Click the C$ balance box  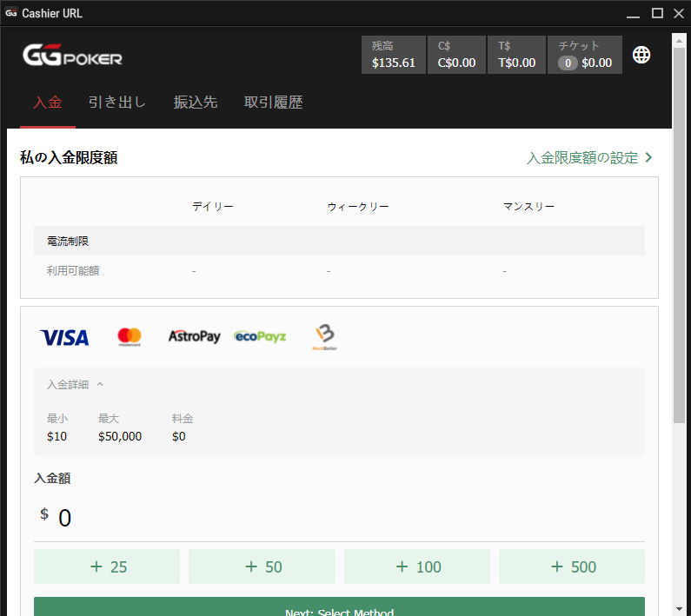tap(456, 55)
